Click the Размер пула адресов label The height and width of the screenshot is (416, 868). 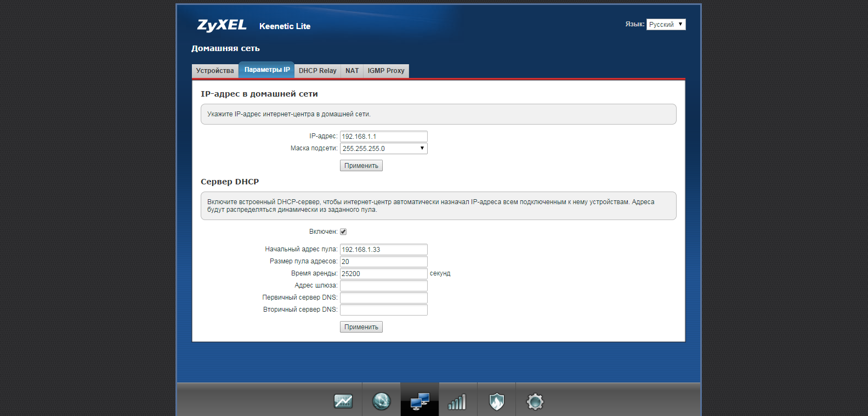click(303, 261)
